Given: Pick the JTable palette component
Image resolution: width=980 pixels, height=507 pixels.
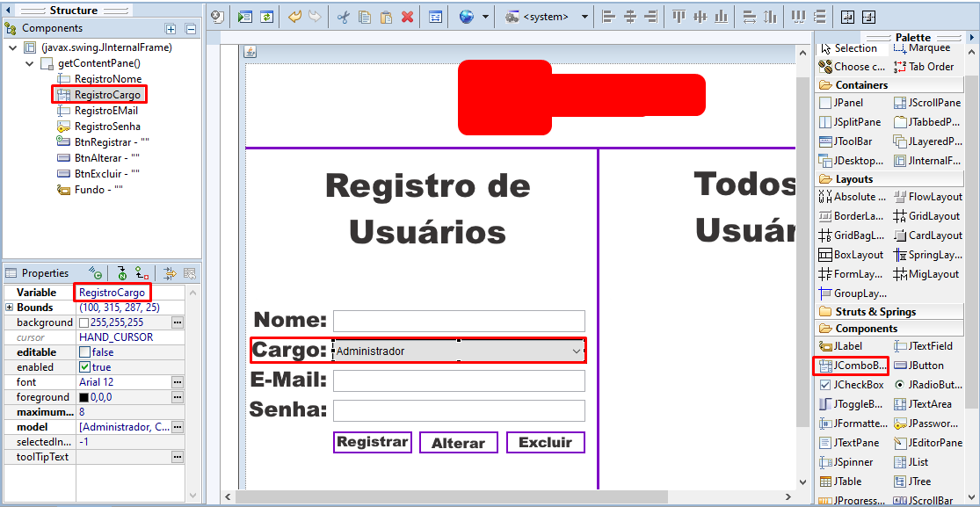Looking at the screenshot, I should [840, 482].
